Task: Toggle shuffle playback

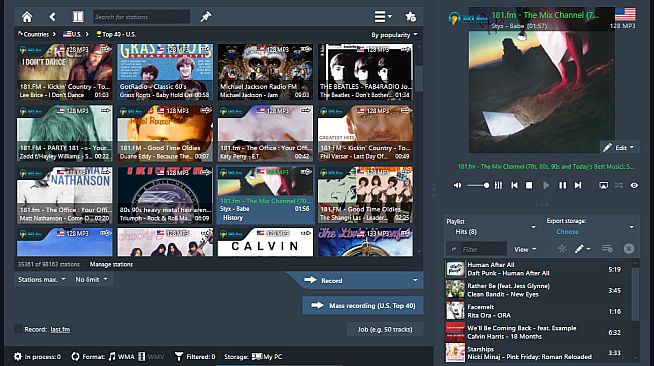Action: 619,185
